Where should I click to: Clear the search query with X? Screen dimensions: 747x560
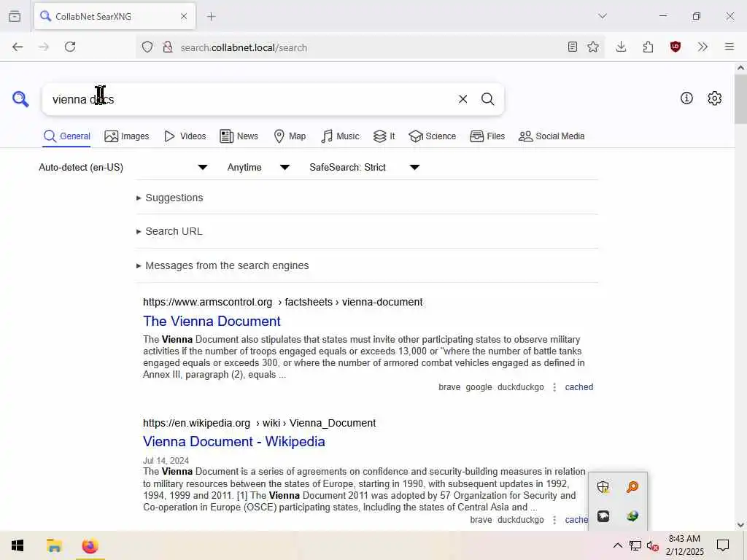[x=462, y=99]
